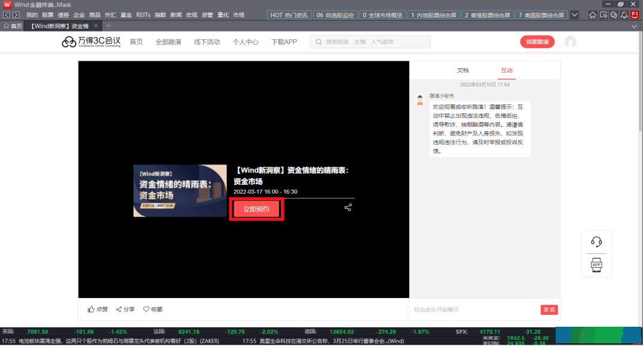Switch to the 互动 tab
The height and width of the screenshot is (347, 644).
(x=506, y=70)
